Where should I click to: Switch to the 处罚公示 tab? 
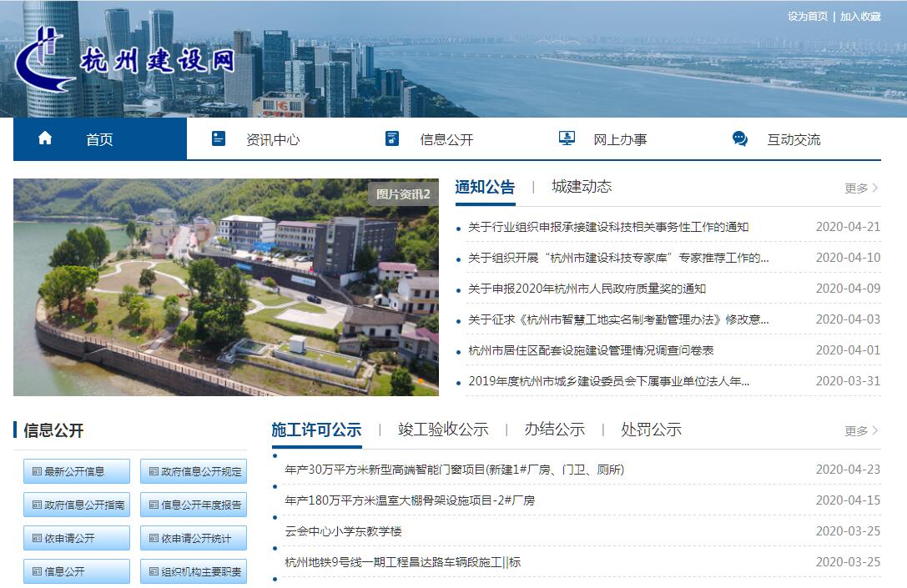pos(652,430)
